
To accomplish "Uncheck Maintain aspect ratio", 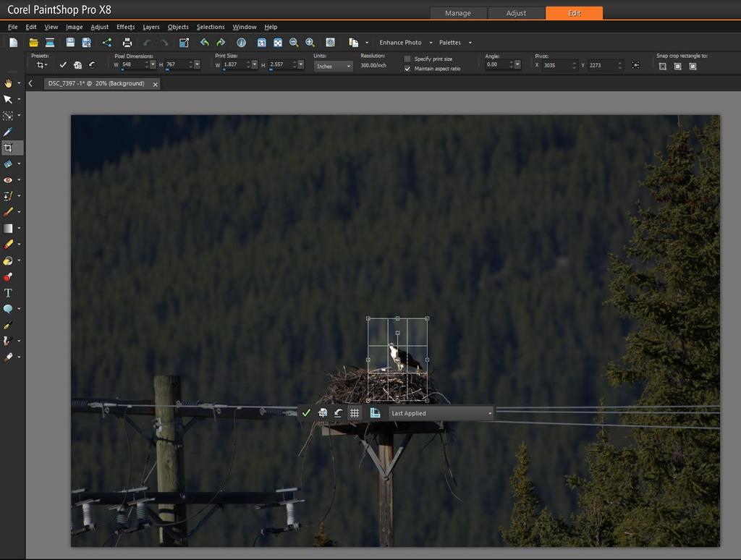I will tap(407, 69).
